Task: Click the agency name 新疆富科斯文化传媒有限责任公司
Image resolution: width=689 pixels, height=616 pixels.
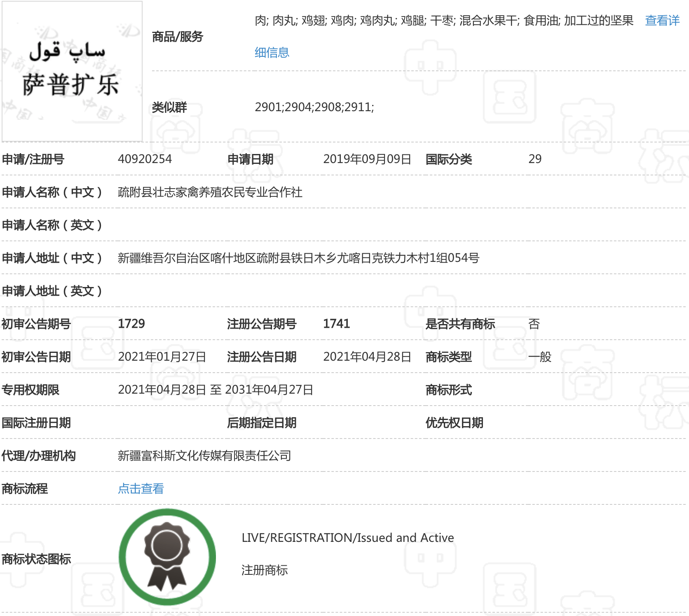Action: pyautogui.click(x=204, y=455)
